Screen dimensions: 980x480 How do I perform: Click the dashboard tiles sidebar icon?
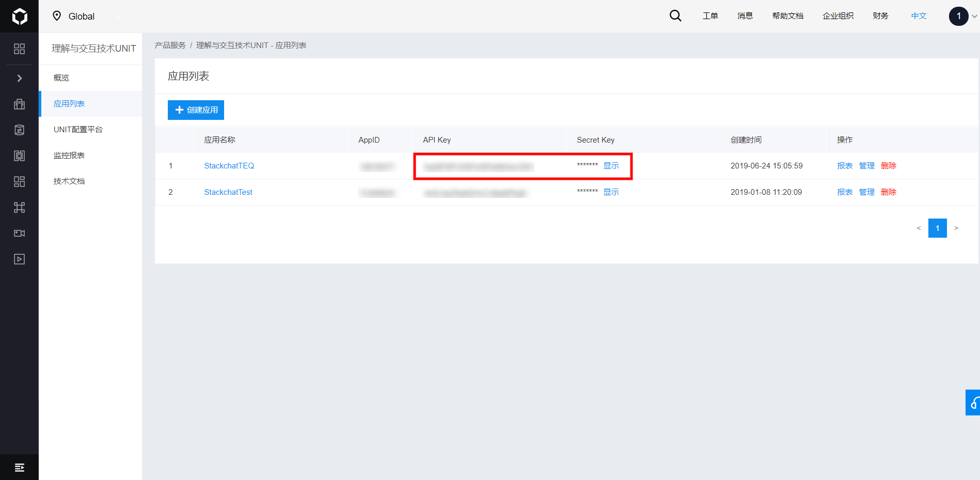tap(19, 181)
